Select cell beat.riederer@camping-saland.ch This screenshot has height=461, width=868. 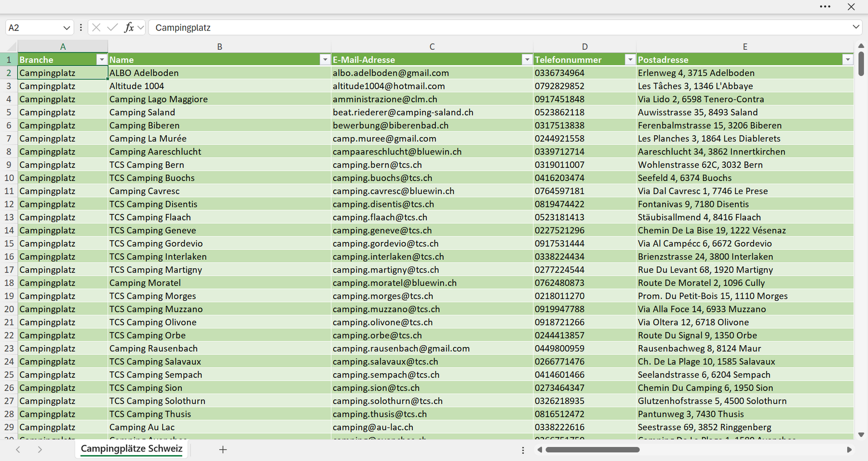click(x=432, y=112)
